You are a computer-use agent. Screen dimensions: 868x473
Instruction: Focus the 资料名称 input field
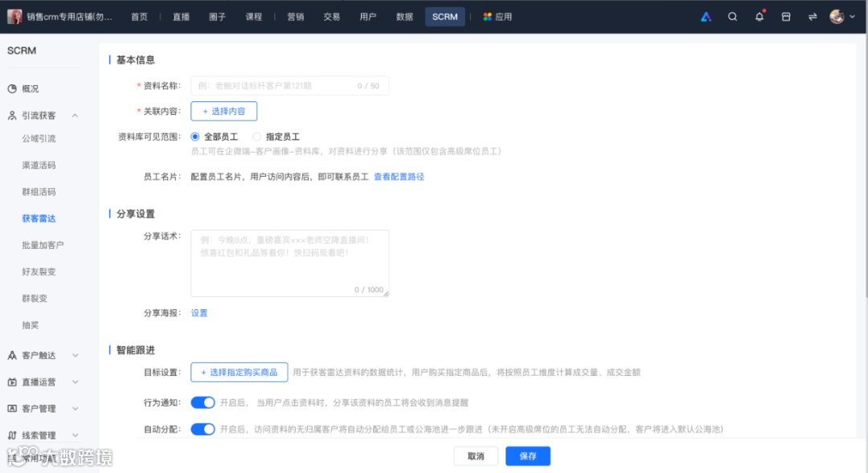(289, 86)
